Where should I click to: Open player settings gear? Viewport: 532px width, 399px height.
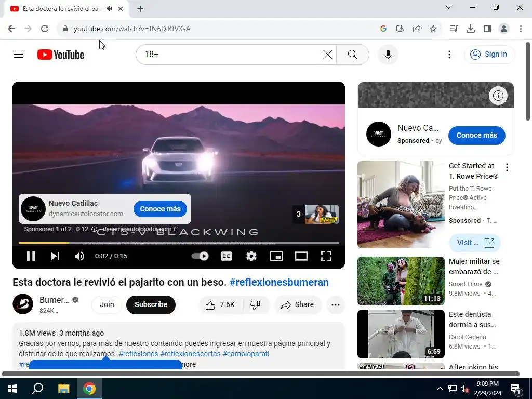pos(251,256)
